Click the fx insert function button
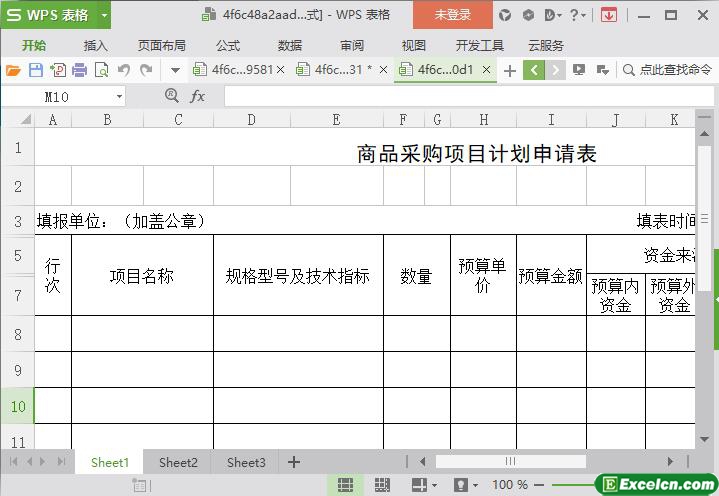 tap(198, 96)
